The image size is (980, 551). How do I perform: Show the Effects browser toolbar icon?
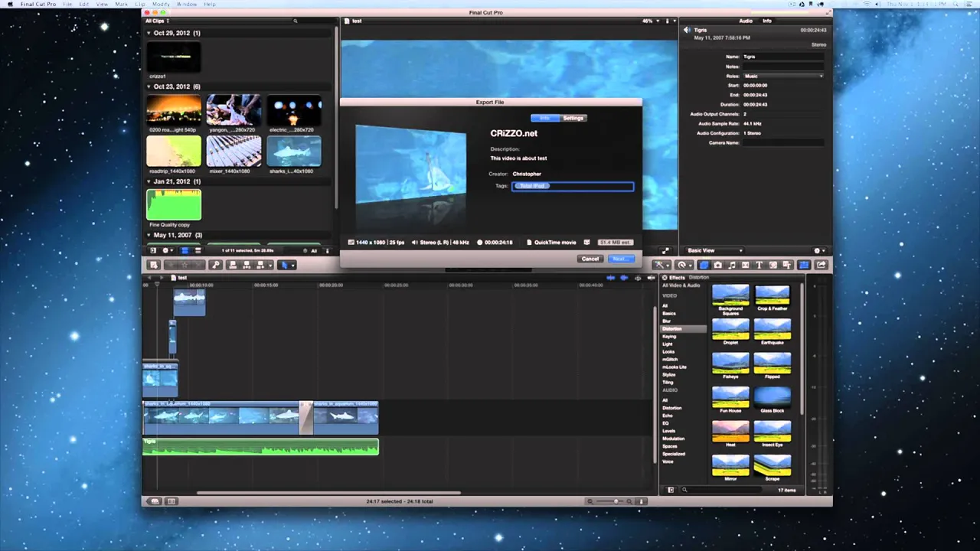tap(704, 265)
